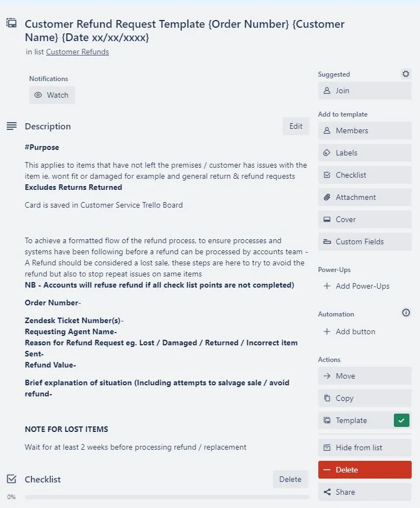Click Hide from list
Image resolution: width=420 pixels, height=508 pixels.
point(364,447)
